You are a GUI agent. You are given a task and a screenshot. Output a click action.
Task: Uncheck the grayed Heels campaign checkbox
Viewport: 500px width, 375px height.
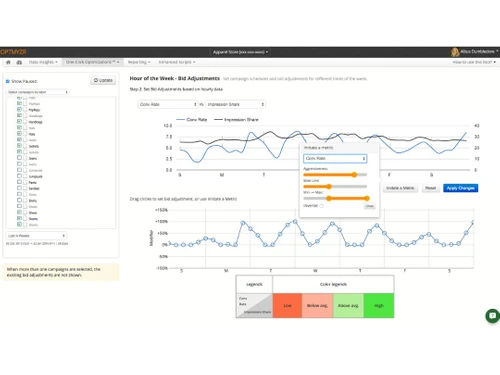click(x=19, y=140)
